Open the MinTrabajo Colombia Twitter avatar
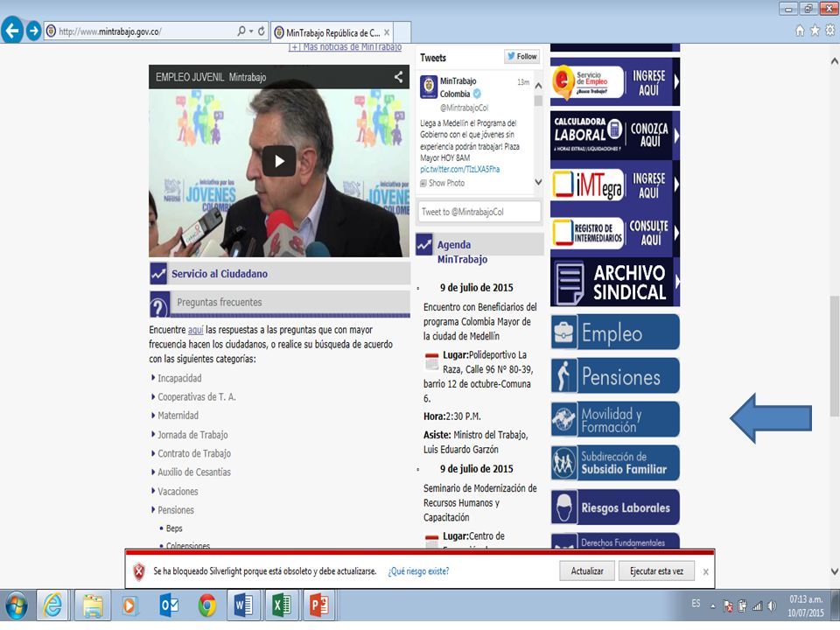The height and width of the screenshot is (630, 840). point(429,87)
